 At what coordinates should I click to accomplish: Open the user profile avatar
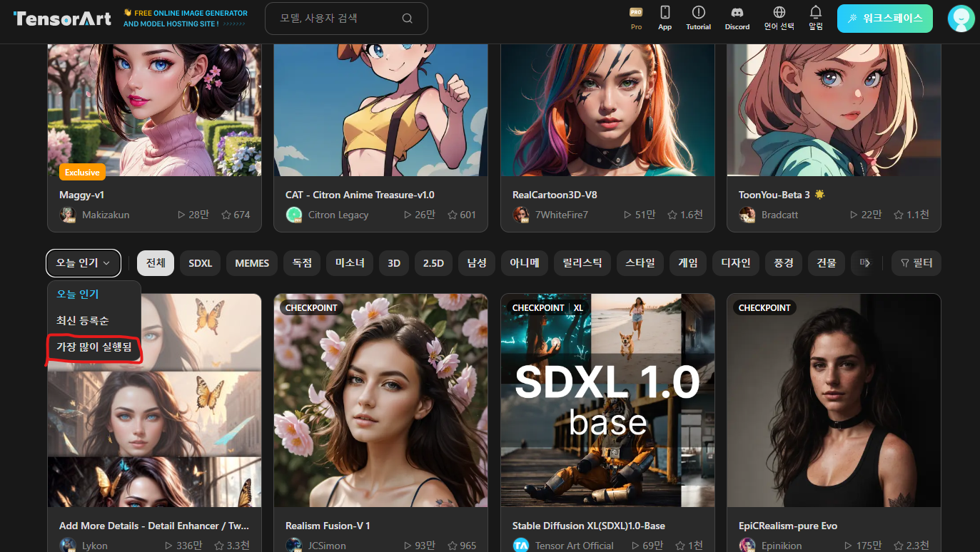pyautogui.click(x=961, y=19)
